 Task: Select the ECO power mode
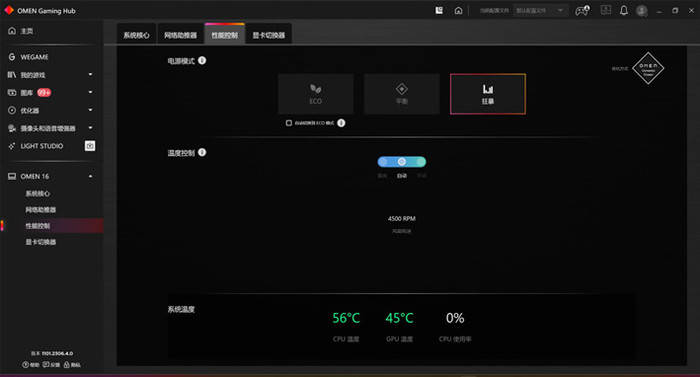316,94
